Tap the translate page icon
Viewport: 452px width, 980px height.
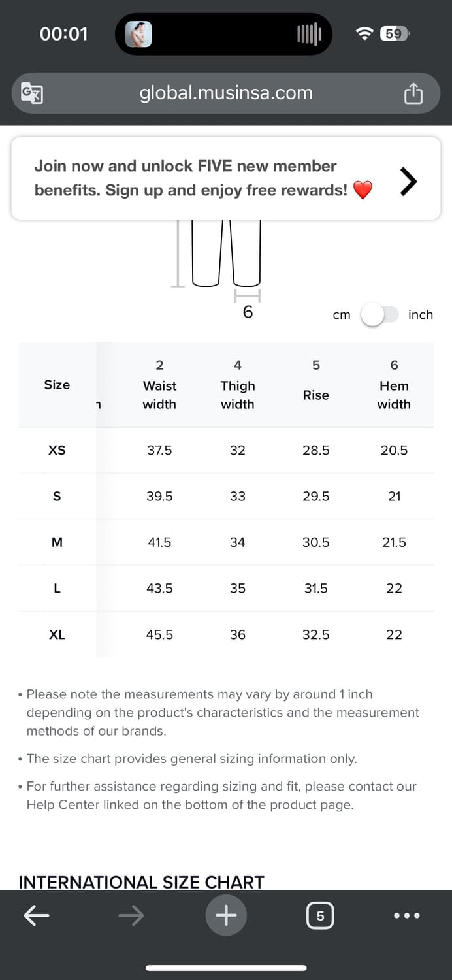point(32,93)
